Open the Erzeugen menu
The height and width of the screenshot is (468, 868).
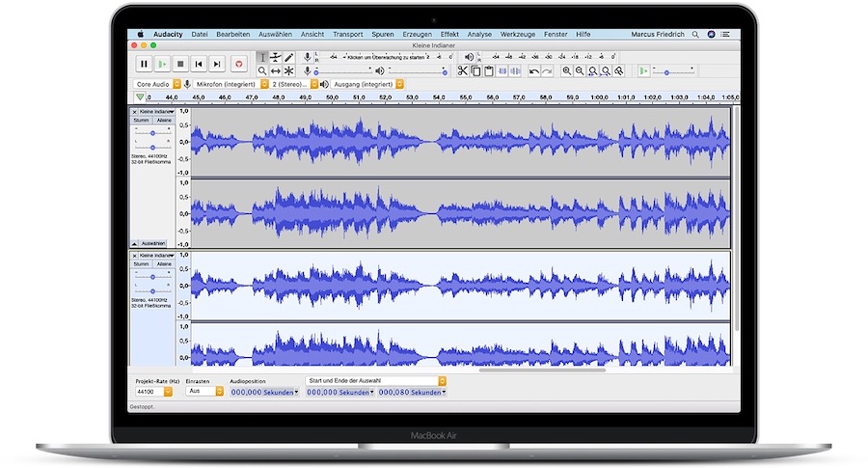point(417,35)
